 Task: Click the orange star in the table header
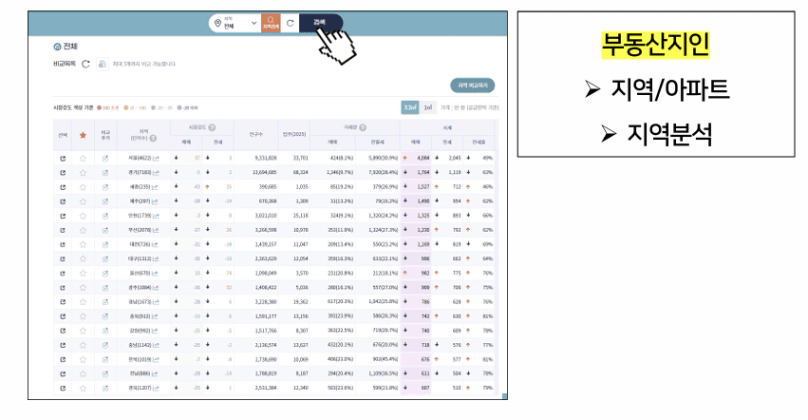[x=82, y=135]
